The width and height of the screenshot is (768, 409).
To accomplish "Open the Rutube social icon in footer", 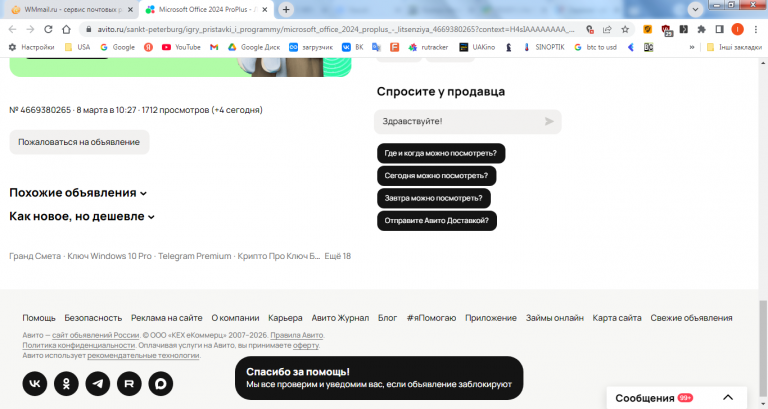I will click(x=129, y=384).
